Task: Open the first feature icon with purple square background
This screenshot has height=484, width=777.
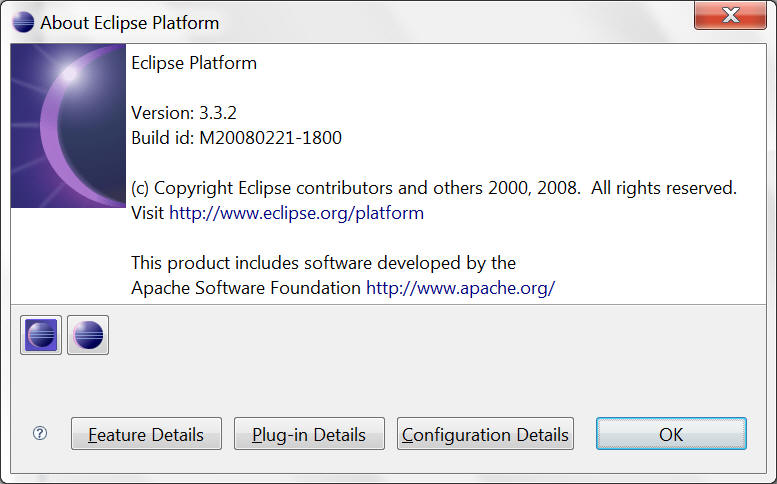Action: click(41, 335)
